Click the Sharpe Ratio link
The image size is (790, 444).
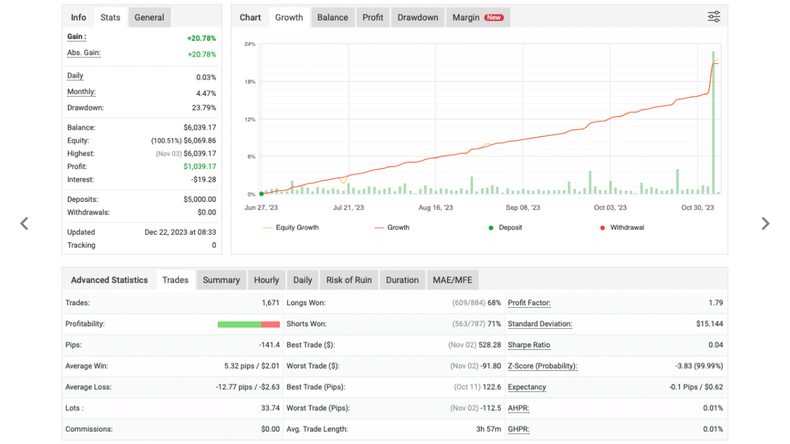tap(529, 345)
